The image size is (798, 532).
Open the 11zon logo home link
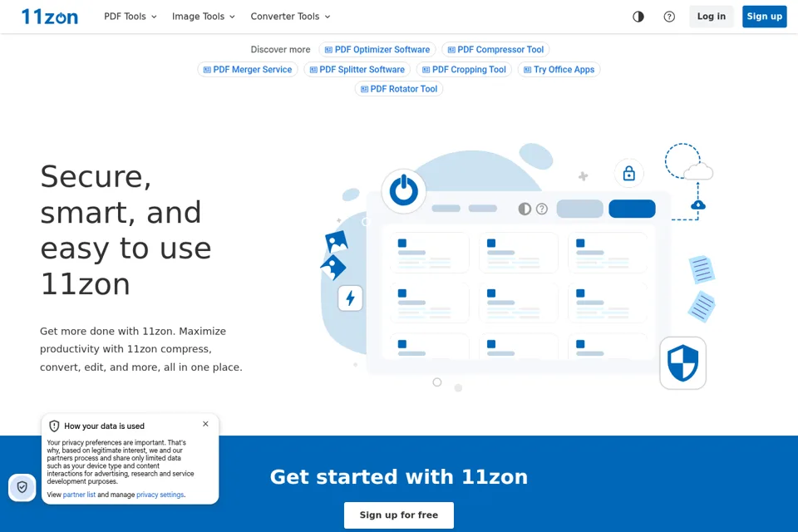[50, 17]
